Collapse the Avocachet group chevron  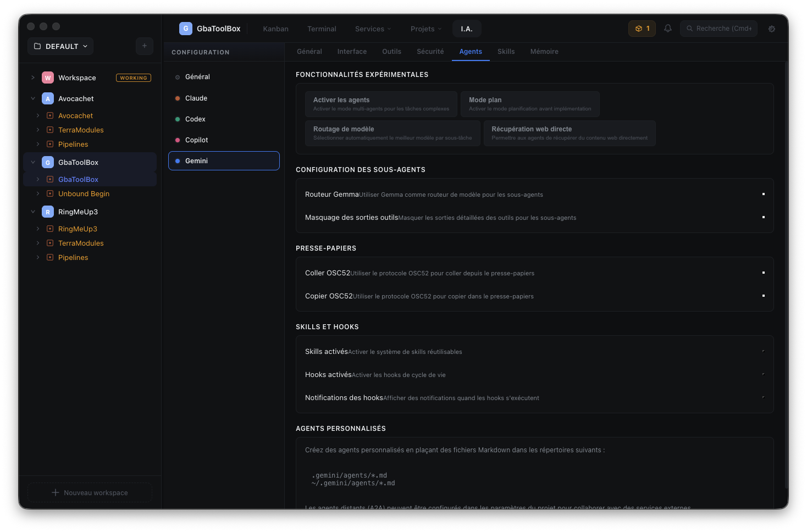[x=33, y=98]
